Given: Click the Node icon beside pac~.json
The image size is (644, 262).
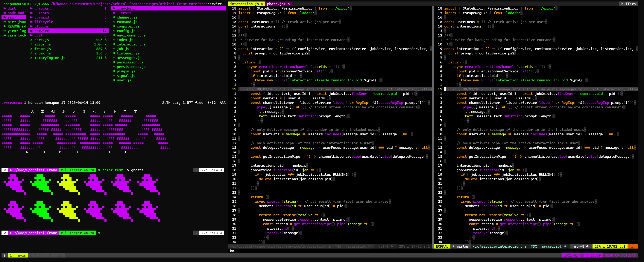Looking at the screenshot, I should pos(4,22).
